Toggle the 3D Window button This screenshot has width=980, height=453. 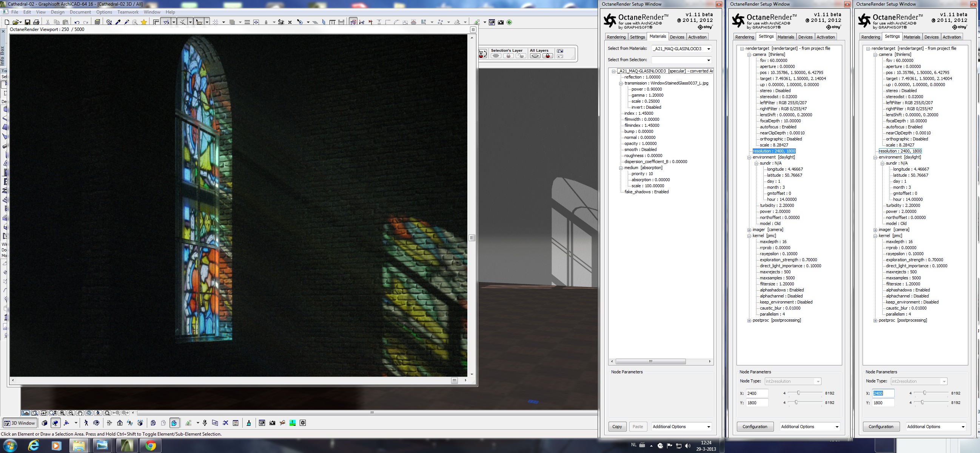pyautogui.click(x=19, y=423)
